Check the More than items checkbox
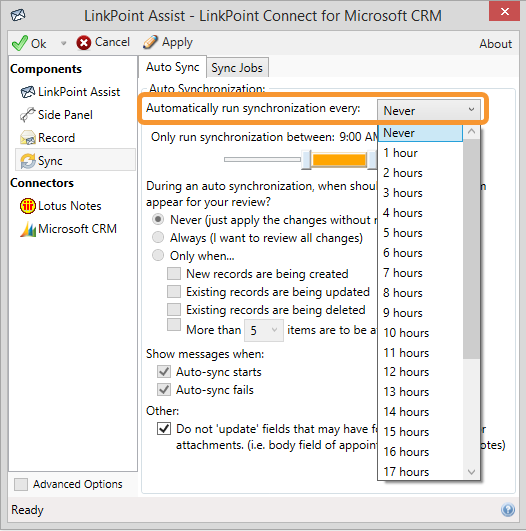The height and width of the screenshot is (531, 526). click(x=174, y=324)
